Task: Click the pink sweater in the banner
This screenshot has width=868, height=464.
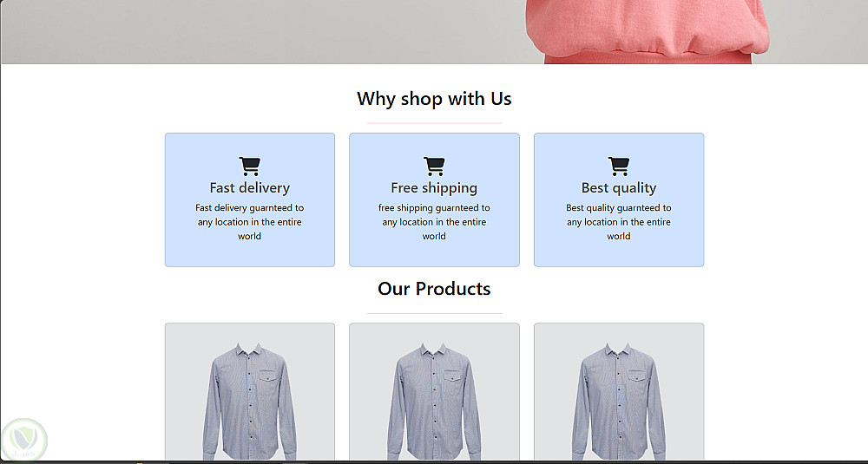Action: coord(647,30)
